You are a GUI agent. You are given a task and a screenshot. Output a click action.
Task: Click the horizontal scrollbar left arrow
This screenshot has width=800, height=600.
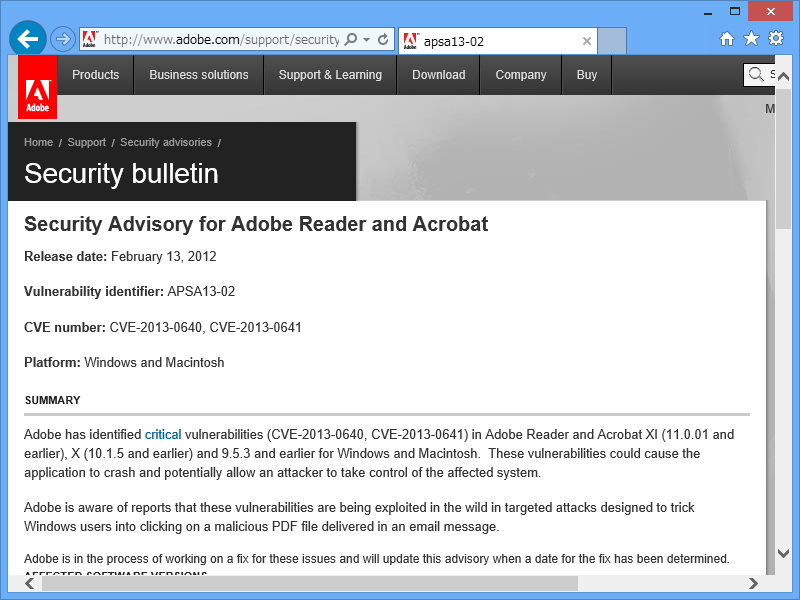pyautogui.click(x=30, y=583)
